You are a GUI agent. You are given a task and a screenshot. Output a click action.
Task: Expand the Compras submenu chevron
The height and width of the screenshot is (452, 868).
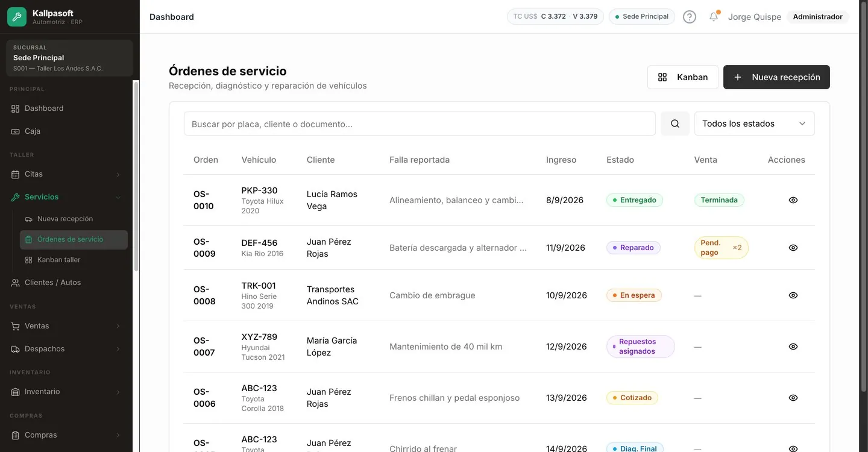(118, 435)
